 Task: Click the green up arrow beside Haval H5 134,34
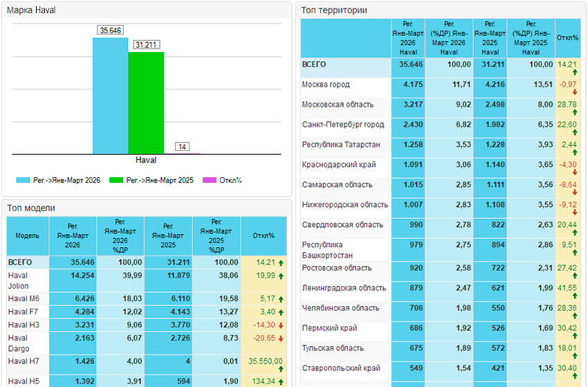(x=280, y=381)
